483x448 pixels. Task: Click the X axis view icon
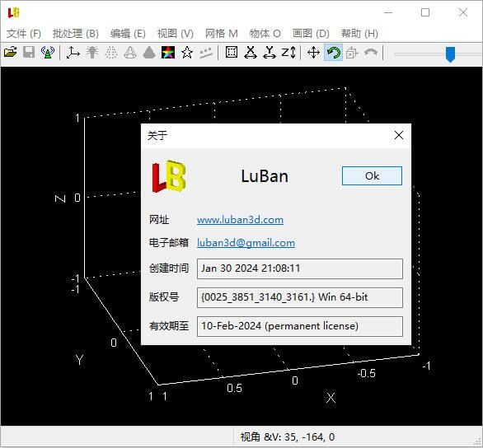coord(251,53)
